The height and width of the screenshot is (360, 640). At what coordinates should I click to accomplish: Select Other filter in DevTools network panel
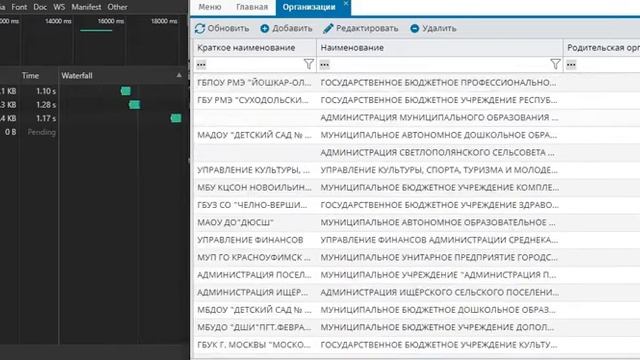pyautogui.click(x=117, y=7)
